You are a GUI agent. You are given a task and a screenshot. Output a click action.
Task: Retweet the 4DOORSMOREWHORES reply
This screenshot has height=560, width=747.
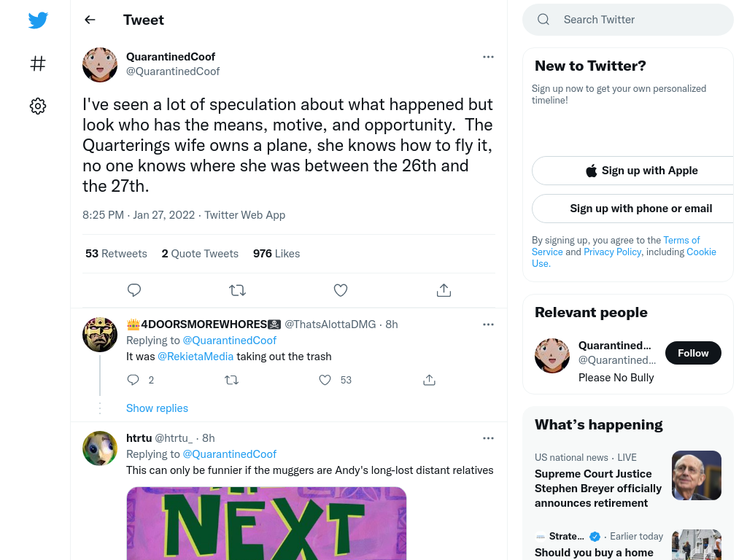231,380
